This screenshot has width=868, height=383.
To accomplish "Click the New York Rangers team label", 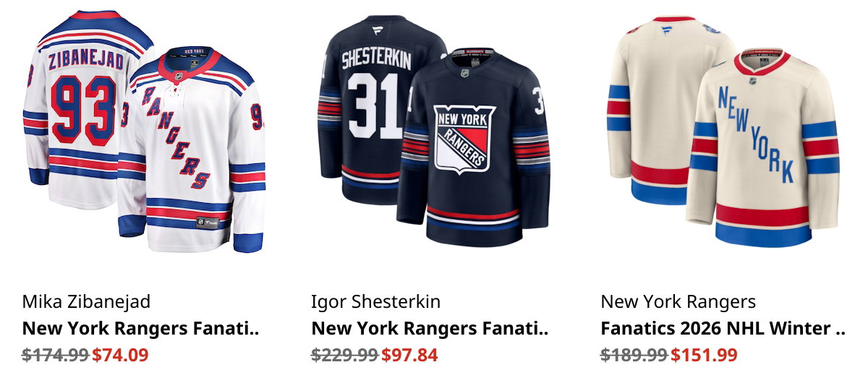I will (x=678, y=301).
